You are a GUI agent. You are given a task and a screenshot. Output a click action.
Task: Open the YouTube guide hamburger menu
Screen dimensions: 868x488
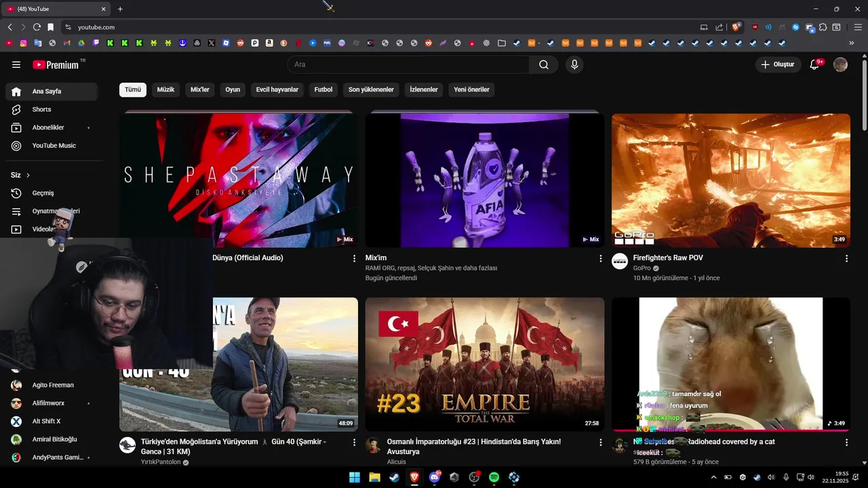click(16, 64)
